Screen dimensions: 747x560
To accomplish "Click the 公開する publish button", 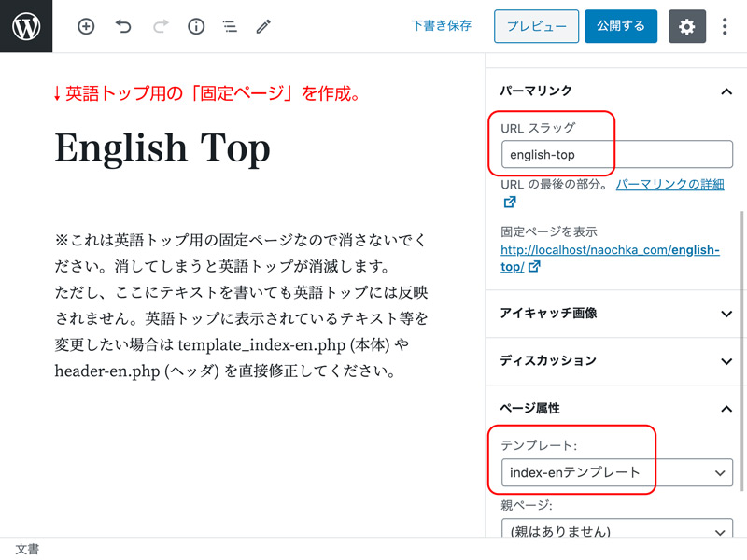I will (620, 27).
